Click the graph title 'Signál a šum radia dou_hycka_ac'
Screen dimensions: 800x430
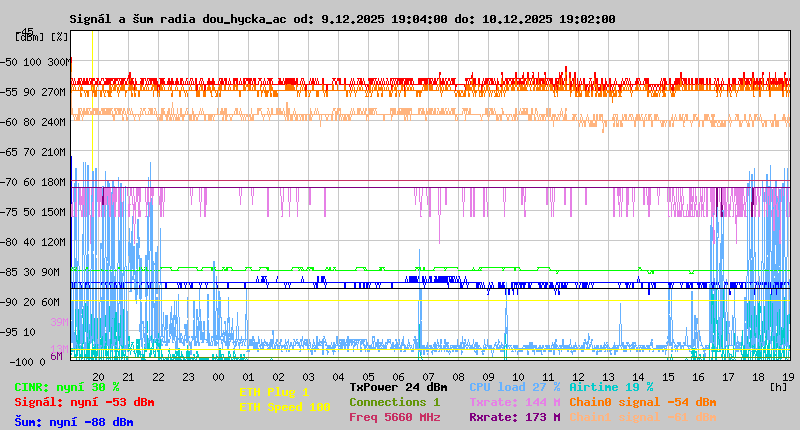tap(178, 19)
